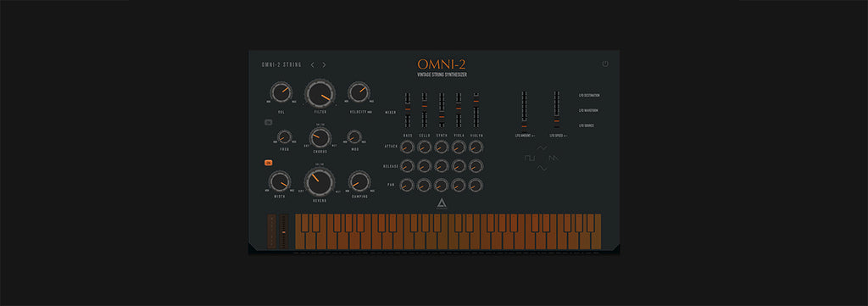Select the sawtooth LFO waveform icon
868x306 pixels.
click(x=554, y=159)
